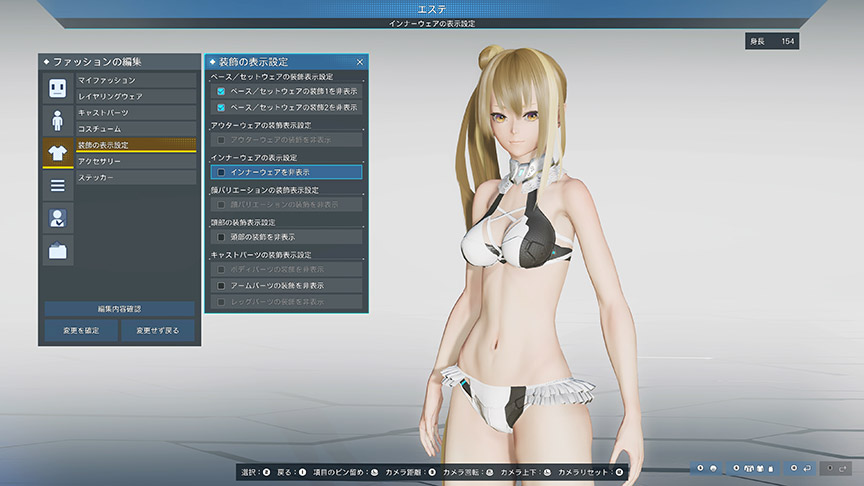Click the カメラ上下 control hint
864x486 pixels.
tap(526, 472)
